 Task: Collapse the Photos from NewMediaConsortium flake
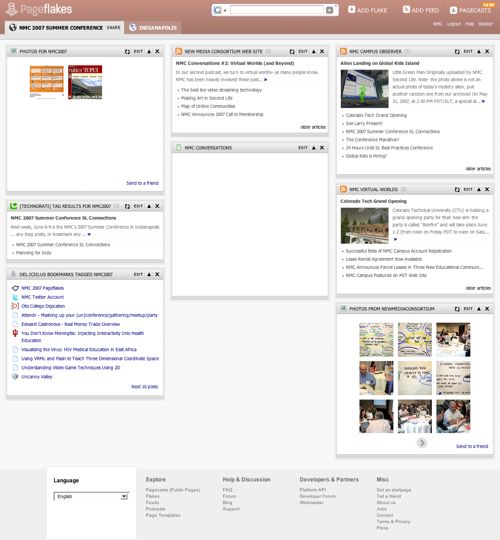(479, 309)
